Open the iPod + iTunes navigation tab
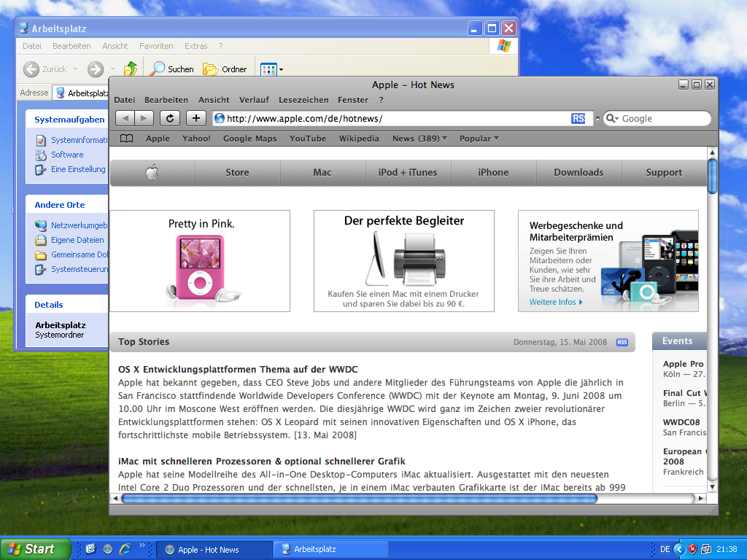 point(408,172)
